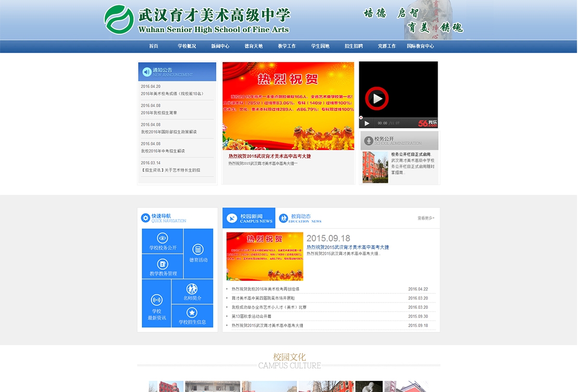Select the broadcast icon for 学校最新资讯

[157, 300]
